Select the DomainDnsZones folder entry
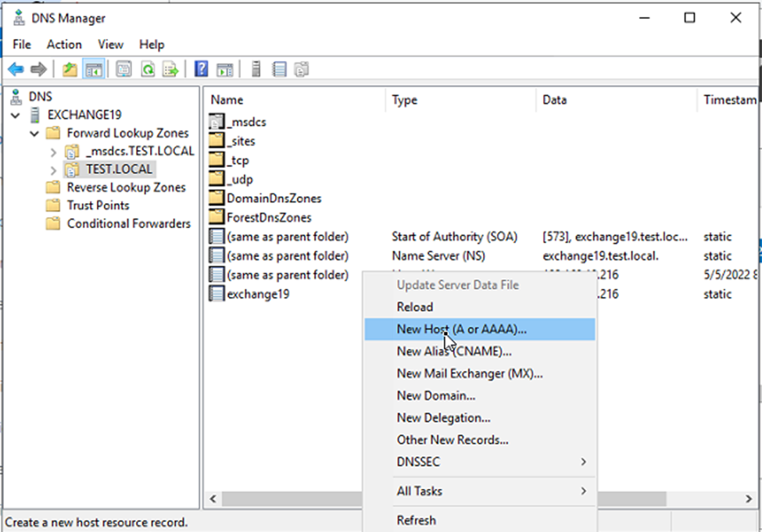Image resolution: width=762 pixels, height=532 pixels. (266, 198)
